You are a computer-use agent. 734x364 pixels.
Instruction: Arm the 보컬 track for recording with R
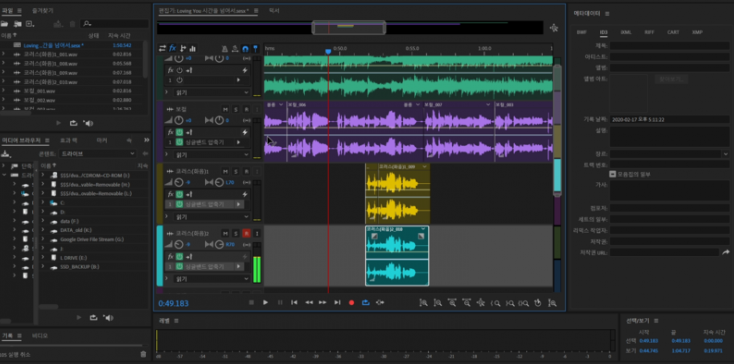[x=246, y=109]
